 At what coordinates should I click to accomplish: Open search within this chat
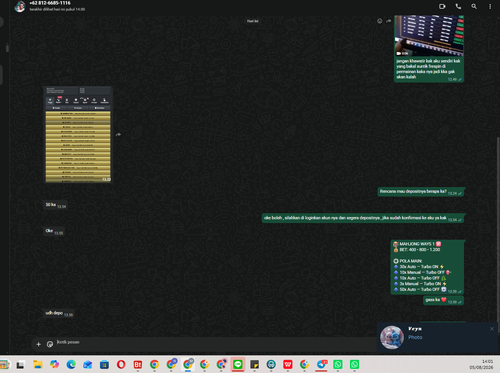474,6
